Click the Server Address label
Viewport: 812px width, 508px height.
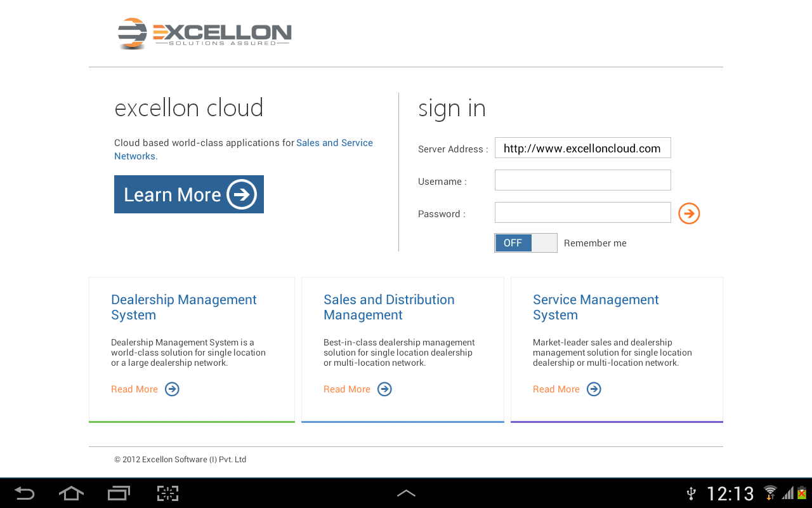coord(453,149)
